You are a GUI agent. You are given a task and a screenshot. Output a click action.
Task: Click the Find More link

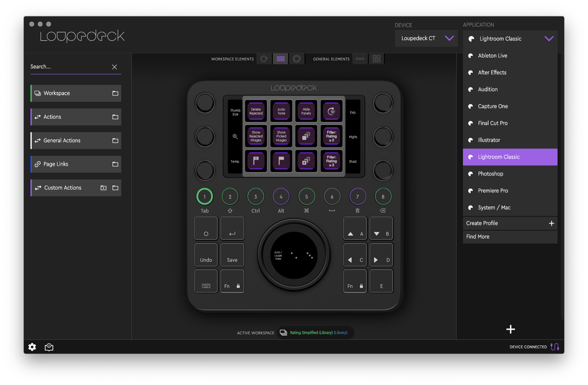(x=478, y=237)
